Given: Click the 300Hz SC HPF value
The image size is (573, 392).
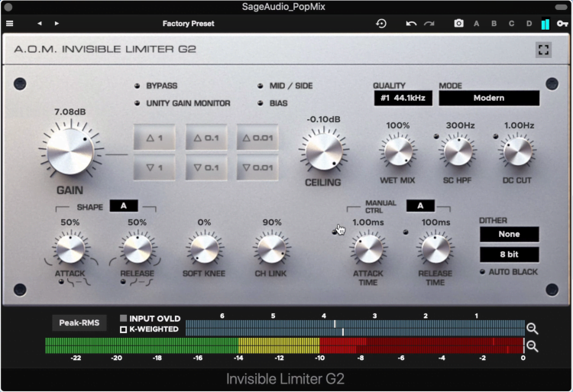Looking at the screenshot, I should [460, 125].
